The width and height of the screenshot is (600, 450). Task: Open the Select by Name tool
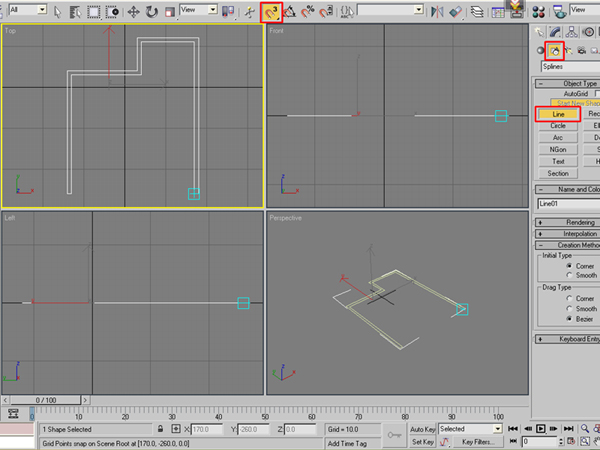pyautogui.click(x=75, y=12)
